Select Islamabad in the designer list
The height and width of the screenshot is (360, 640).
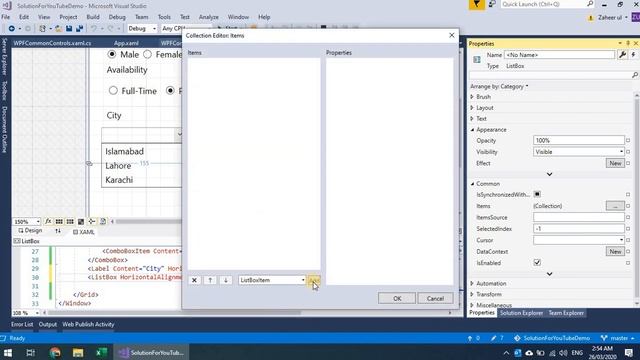click(124, 151)
